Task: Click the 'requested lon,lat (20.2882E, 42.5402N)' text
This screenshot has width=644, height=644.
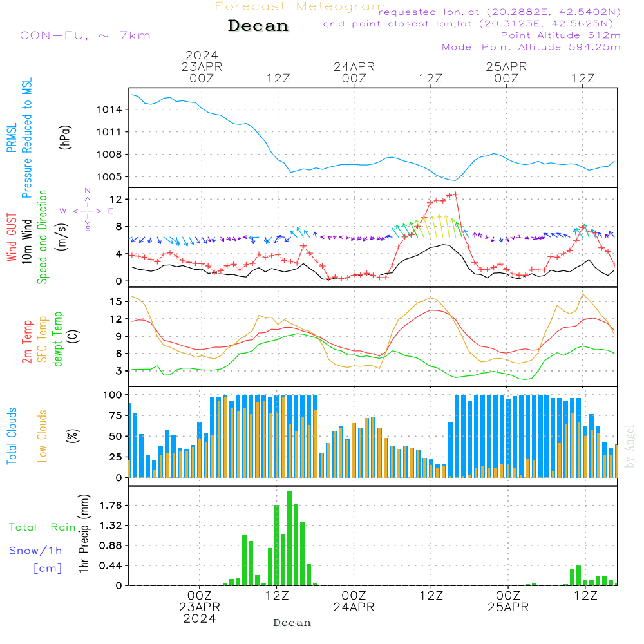Action: tap(500, 12)
